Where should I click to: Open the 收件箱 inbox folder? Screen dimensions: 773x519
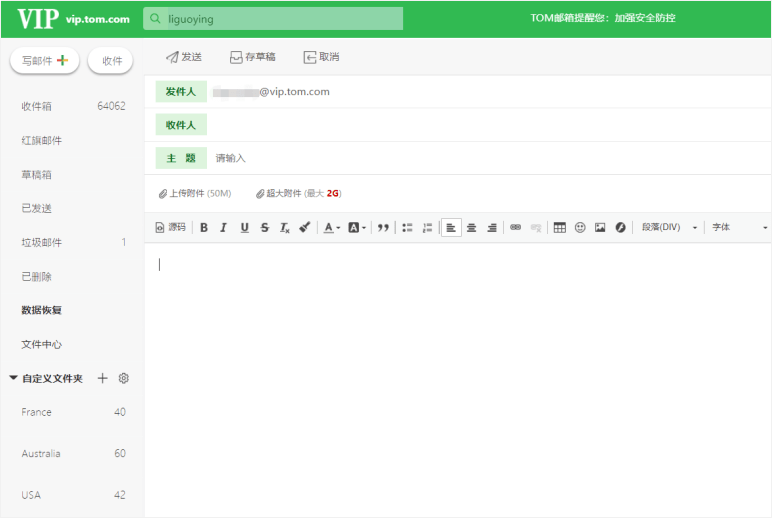(37, 106)
